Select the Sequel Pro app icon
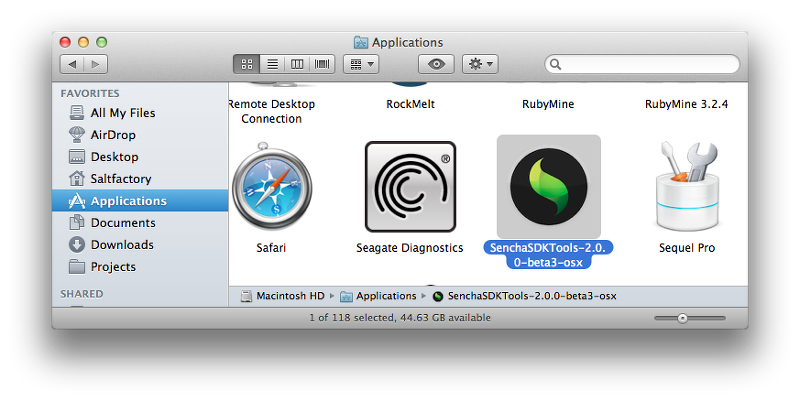This screenshot has width=800, height=401. (x=687, y=187)
